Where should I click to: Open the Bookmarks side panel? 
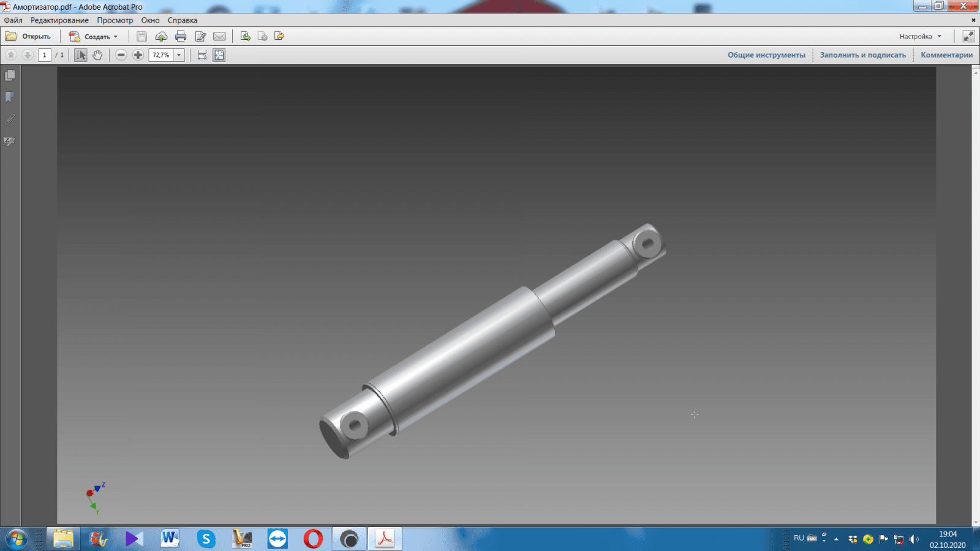click(10, 97)
